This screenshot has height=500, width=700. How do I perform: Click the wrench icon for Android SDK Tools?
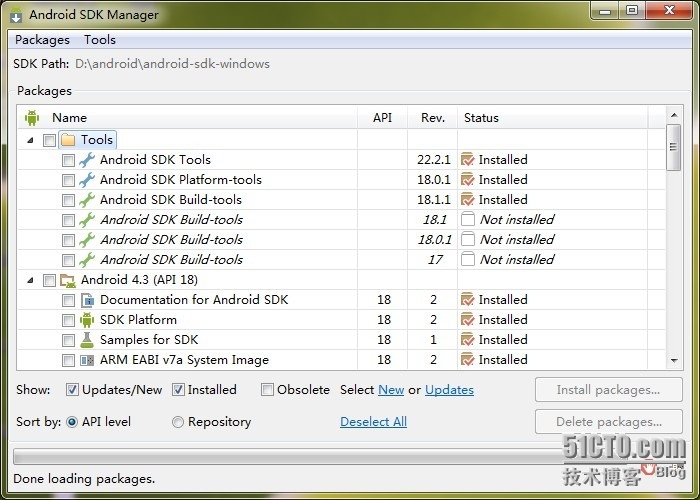click(87, 160)
